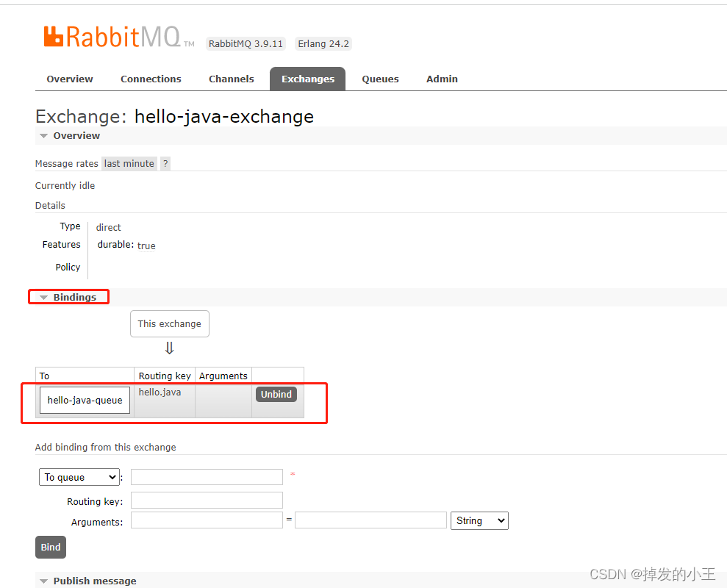This screenshot has width=727, height=588.
Task: Click the RabbitMQ 3.9.11 version badge
Action: (x=246, y=43)
